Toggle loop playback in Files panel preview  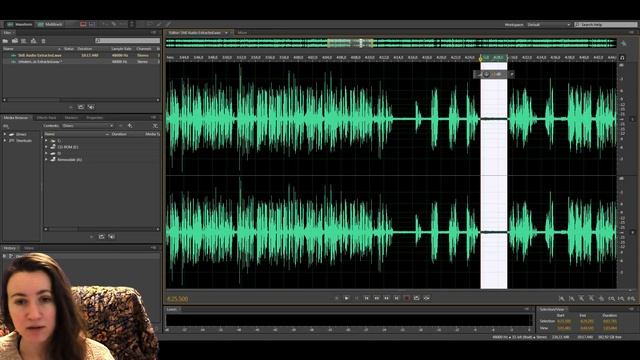pyautogui.click(x=81, y=107)
